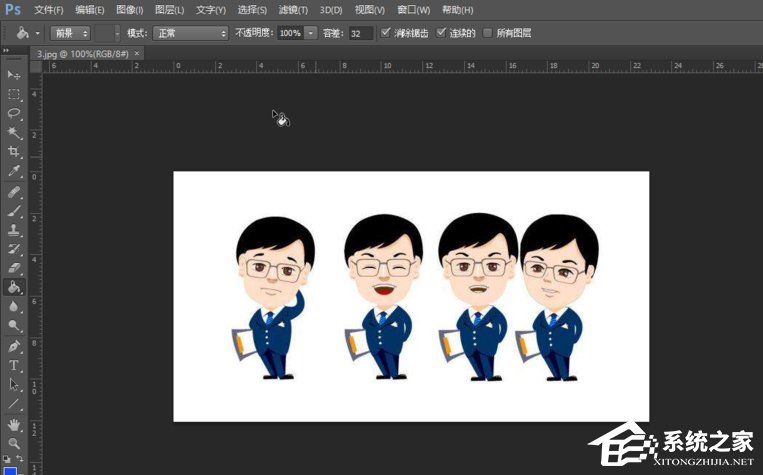763x475 pixels.
Task: Select the Move tool
Action: [14, 75]
